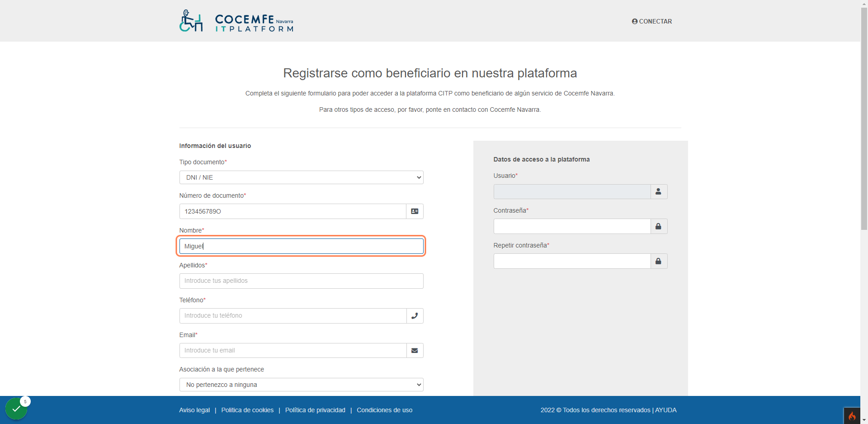Click the Email input field
This screenshot has width=868, height=424.
tap(293, 351)
